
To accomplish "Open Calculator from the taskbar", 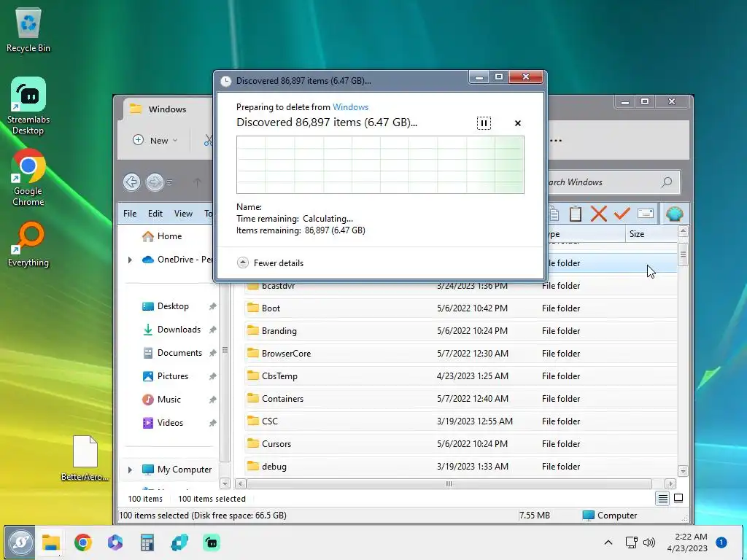I will tap(147, 542).
